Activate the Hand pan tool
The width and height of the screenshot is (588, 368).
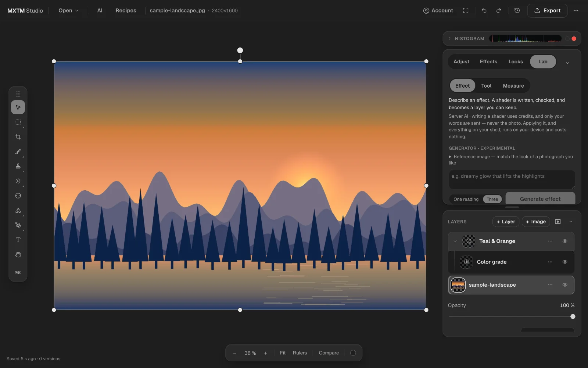click(x=18, y=255)
